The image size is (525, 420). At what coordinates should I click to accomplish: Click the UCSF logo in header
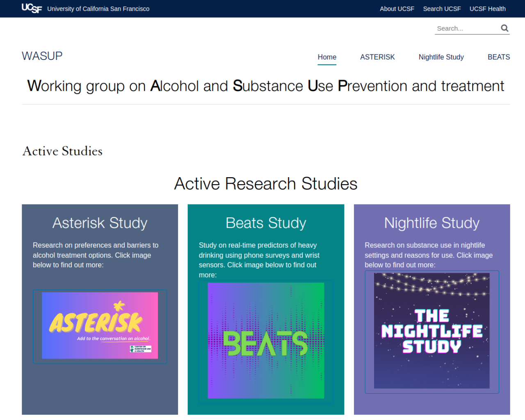(32, 8)
